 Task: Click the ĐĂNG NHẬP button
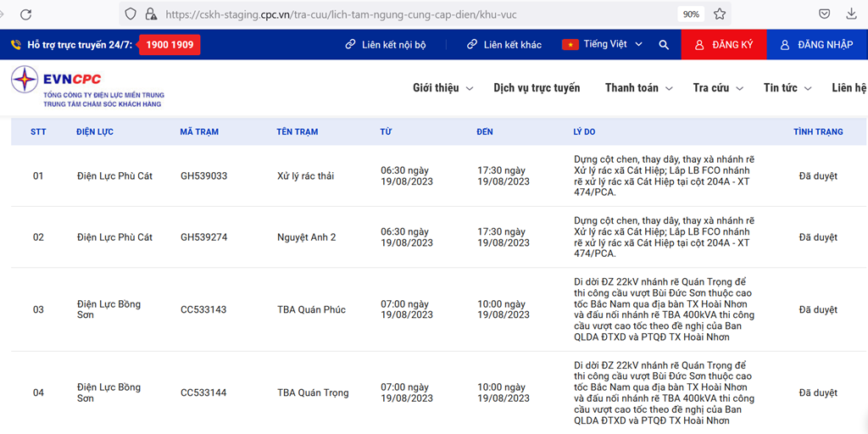[x=817, y=45]
